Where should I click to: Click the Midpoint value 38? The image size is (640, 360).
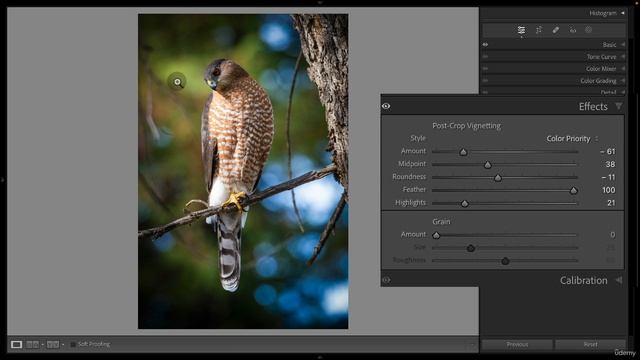tap(610, 164)
